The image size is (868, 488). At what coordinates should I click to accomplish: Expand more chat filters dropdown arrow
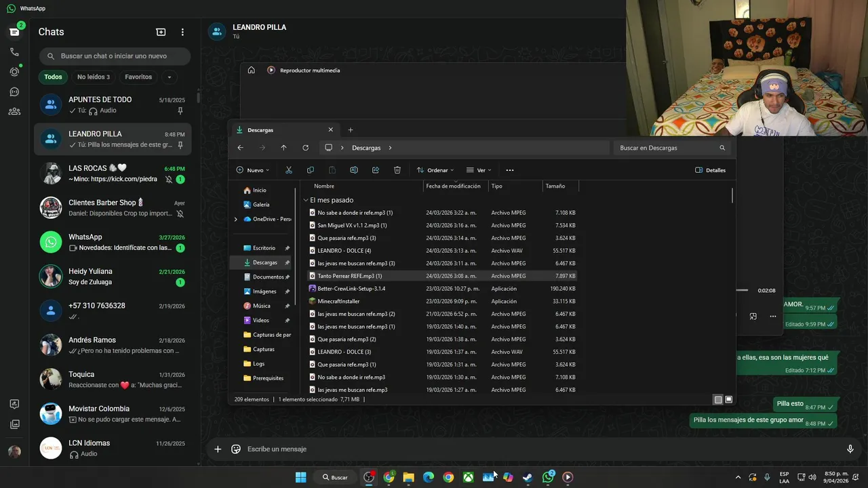click(x=170, y=77)
